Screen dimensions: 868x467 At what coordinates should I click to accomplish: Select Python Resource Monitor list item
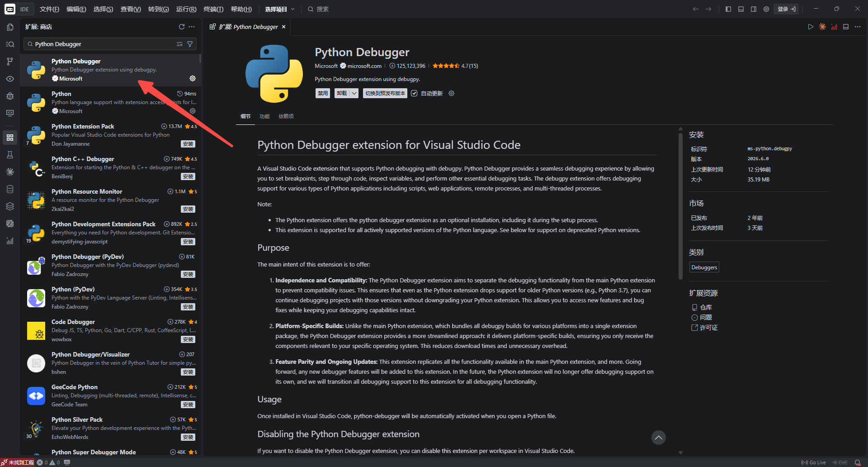111,200
